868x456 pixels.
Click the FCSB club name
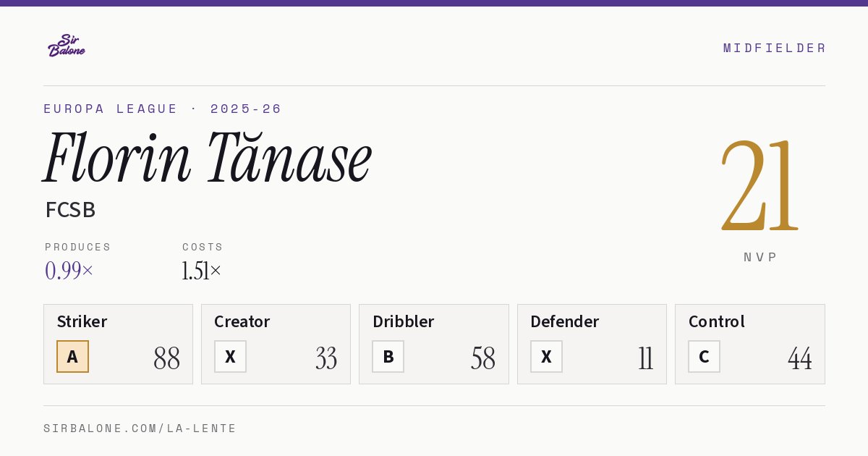[70, 210]
